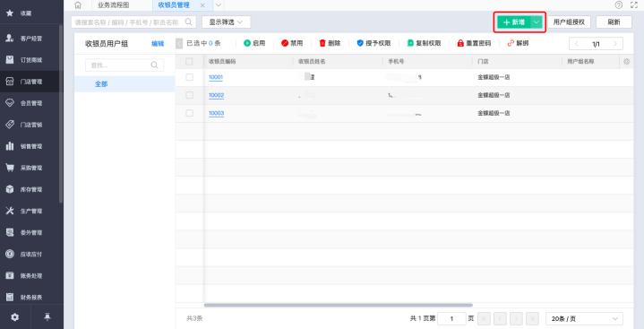Screen dimensions: 644x329
Task: Click the 用户组授权 button
Action: pyautogui.click(x=569, y=22)
